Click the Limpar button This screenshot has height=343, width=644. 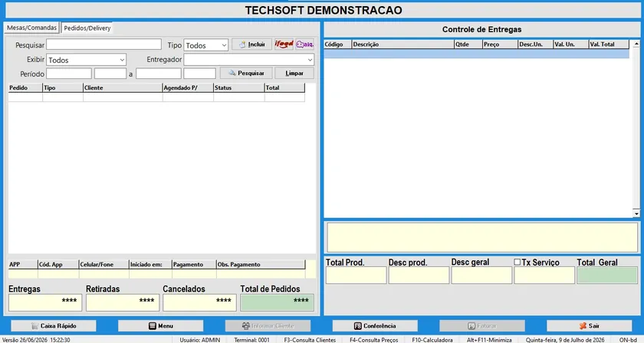[x=294, y=73]
